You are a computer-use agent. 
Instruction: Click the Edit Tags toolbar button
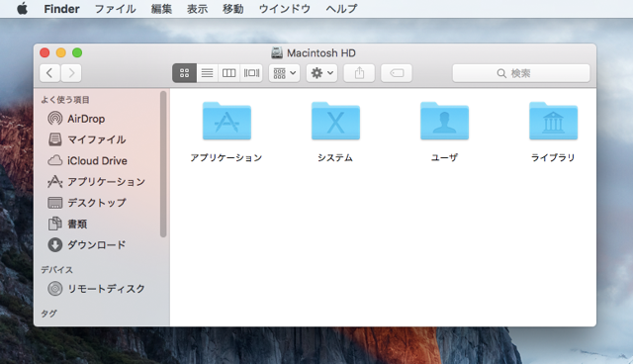tap(397, 73)
